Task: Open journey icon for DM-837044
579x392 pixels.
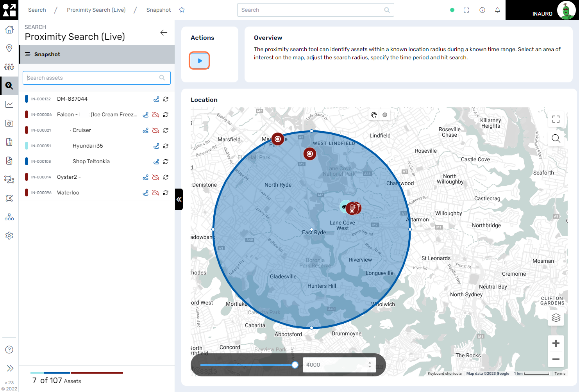Action: pyautogui.click(x=156, y=99)
